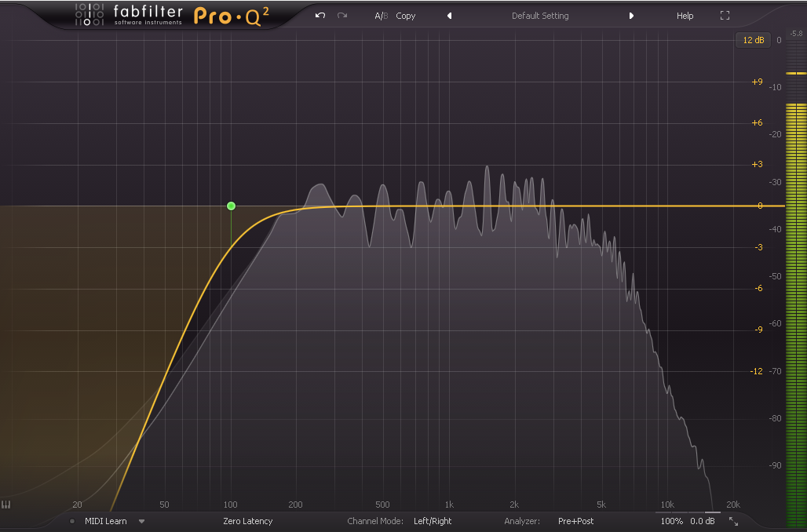Open the Help menu
This screenshot has height=532, width=807.
[x=685, y=16]
